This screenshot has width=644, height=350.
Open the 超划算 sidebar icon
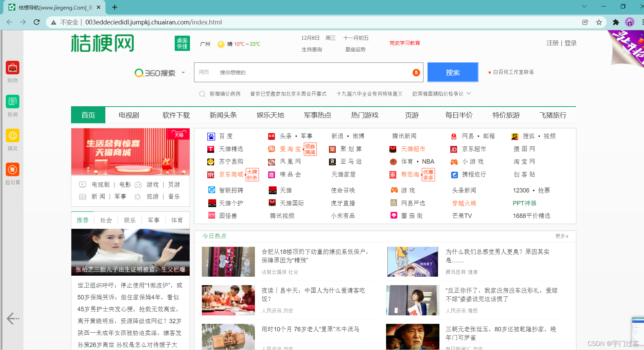click(13, 169)
